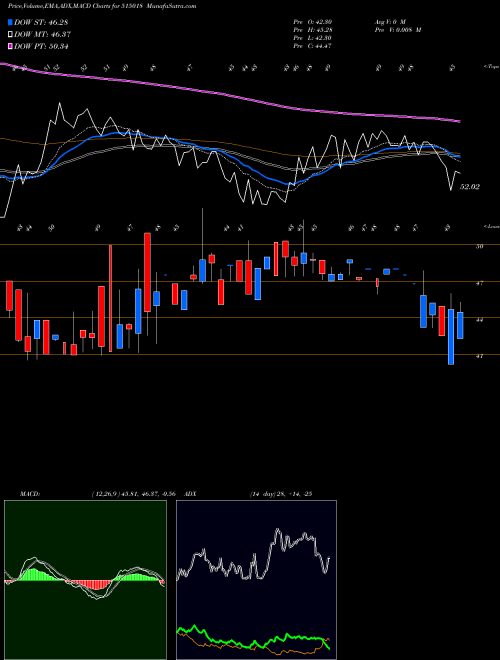Click the last blue candlestick

tap(460, 325)
